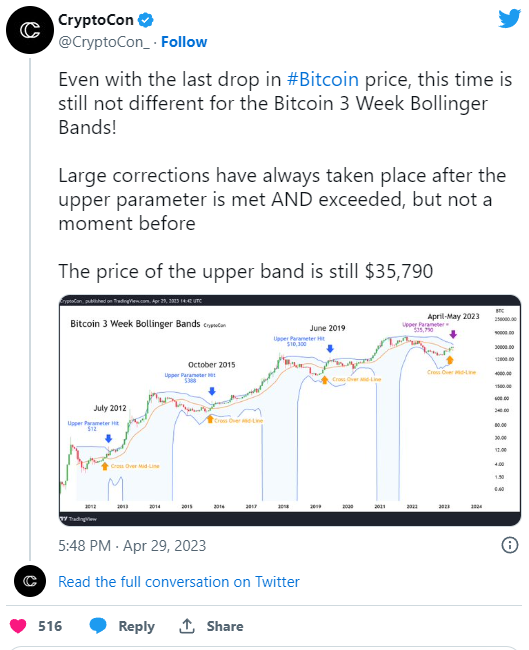
Task: Click the Share button label
Action: (225, 626)
